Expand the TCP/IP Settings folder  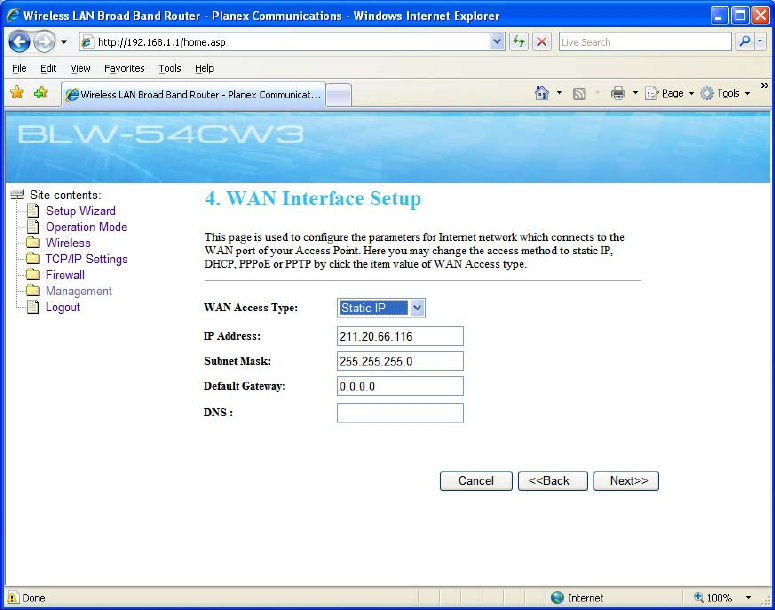86,259
